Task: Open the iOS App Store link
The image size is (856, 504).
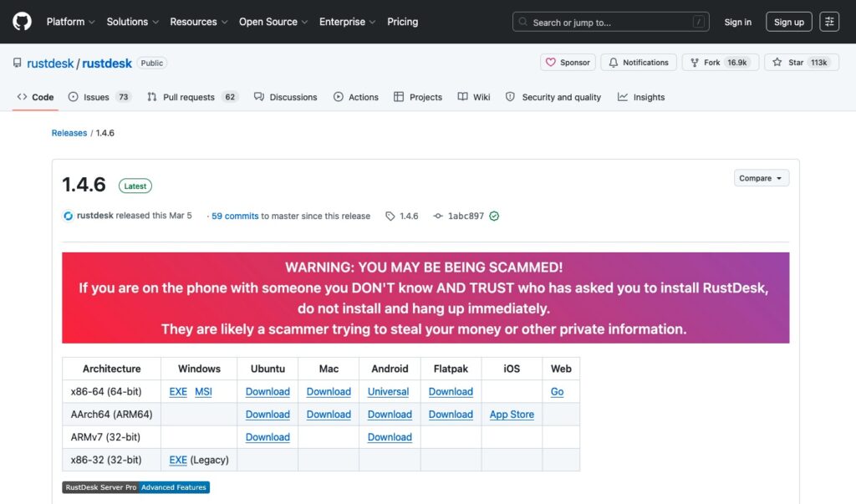Action: tap(512, 415)
